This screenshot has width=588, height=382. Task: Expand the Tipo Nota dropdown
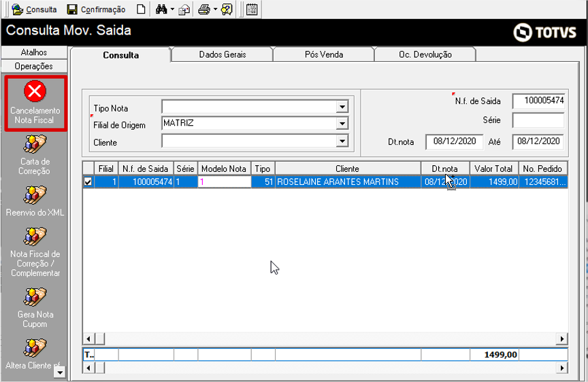tap(342, 107)
